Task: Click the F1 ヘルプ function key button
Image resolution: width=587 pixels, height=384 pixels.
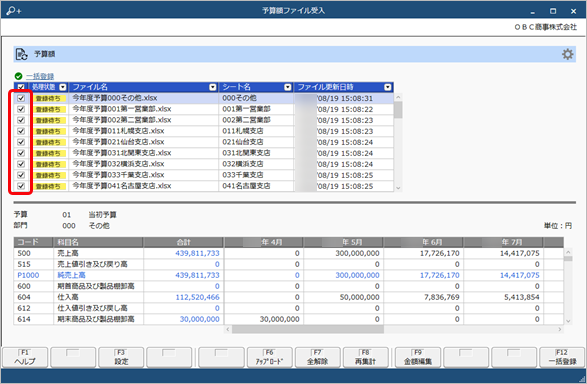Action: [25, 357]
